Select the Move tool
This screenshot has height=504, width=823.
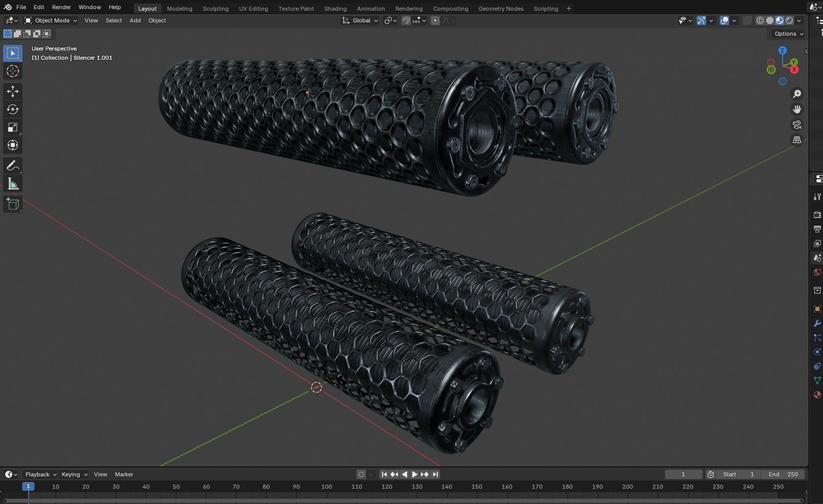tap(13, 91)
